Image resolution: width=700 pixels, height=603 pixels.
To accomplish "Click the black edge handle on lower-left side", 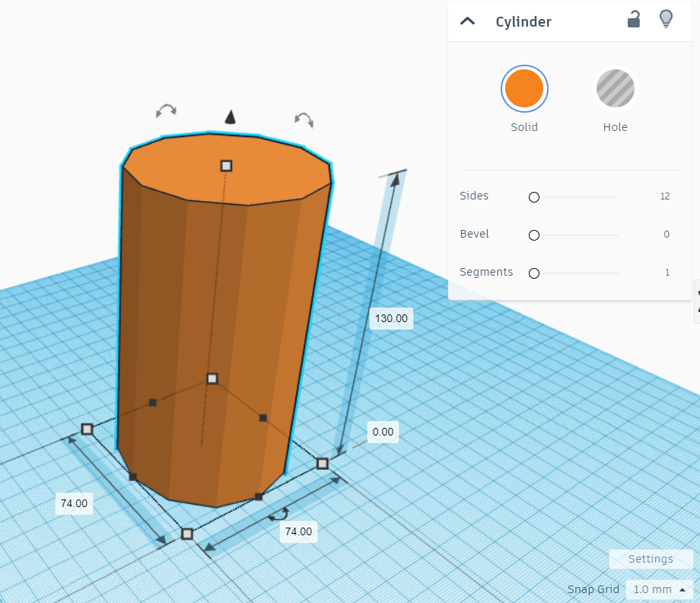I will (x=132, y=477).
